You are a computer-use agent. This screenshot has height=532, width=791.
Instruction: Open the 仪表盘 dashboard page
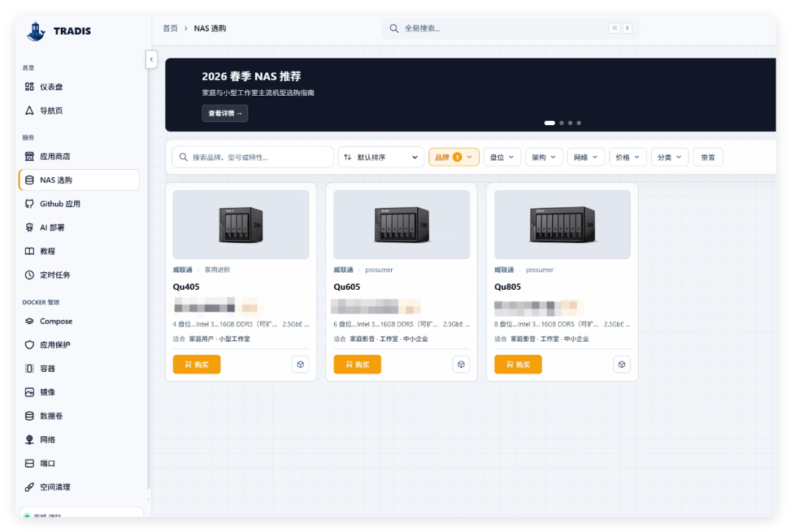[78, 87]
